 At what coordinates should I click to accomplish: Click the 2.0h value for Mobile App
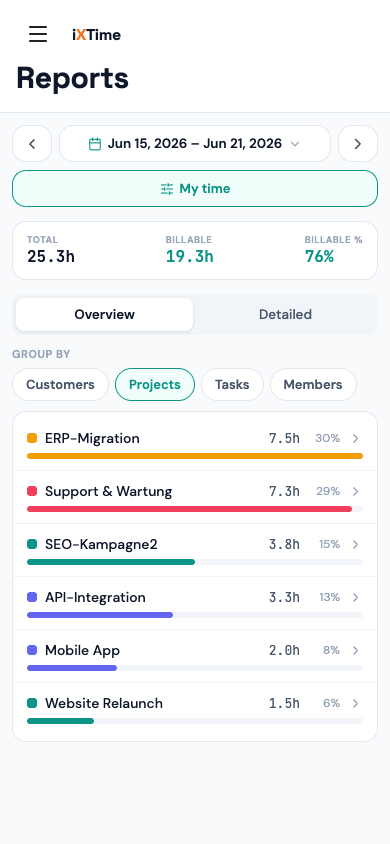tap(284, 650)
